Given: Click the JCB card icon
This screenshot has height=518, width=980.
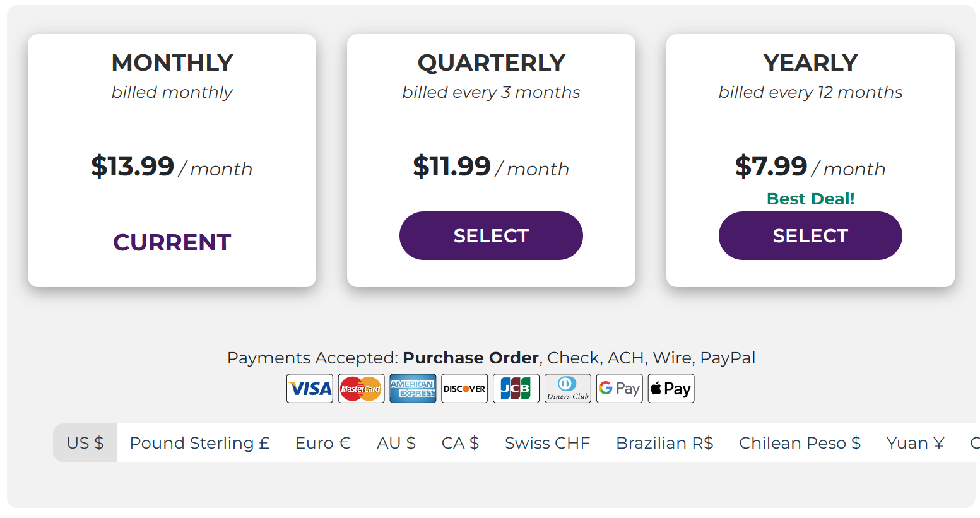Looking at the screenshot, I should [516, 389].
